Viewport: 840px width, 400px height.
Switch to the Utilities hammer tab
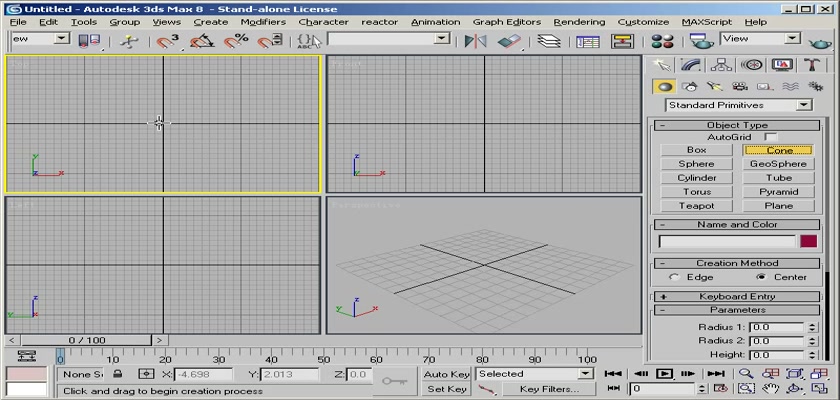tap(813, 65)
